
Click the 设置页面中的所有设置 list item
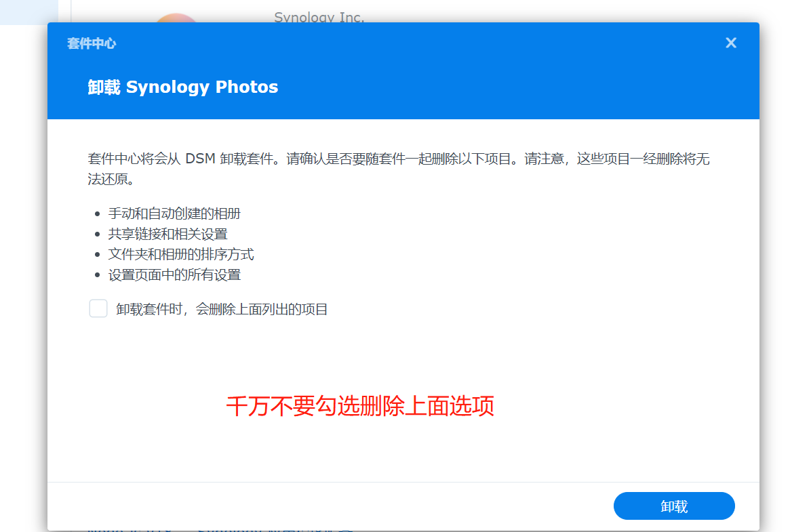(174, 274)
